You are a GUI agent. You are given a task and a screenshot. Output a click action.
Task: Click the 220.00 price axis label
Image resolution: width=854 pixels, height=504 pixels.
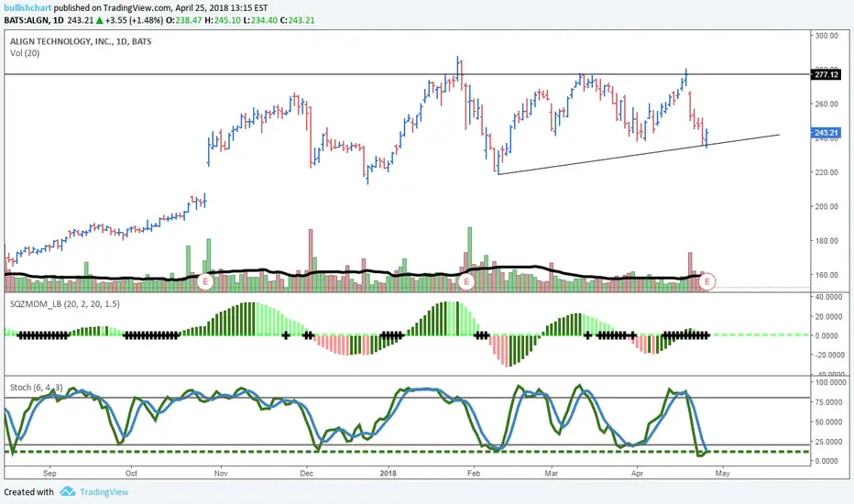(x=827, y=172)
